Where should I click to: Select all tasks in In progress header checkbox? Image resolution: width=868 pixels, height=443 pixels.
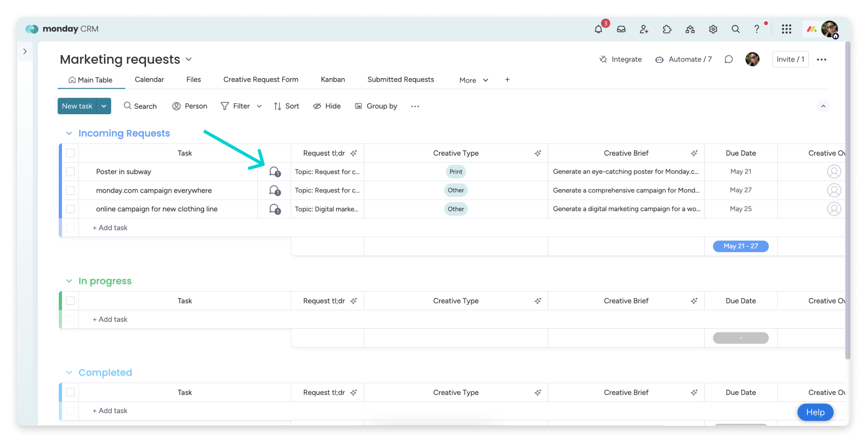pyautogui.click(x=70, y=301)
